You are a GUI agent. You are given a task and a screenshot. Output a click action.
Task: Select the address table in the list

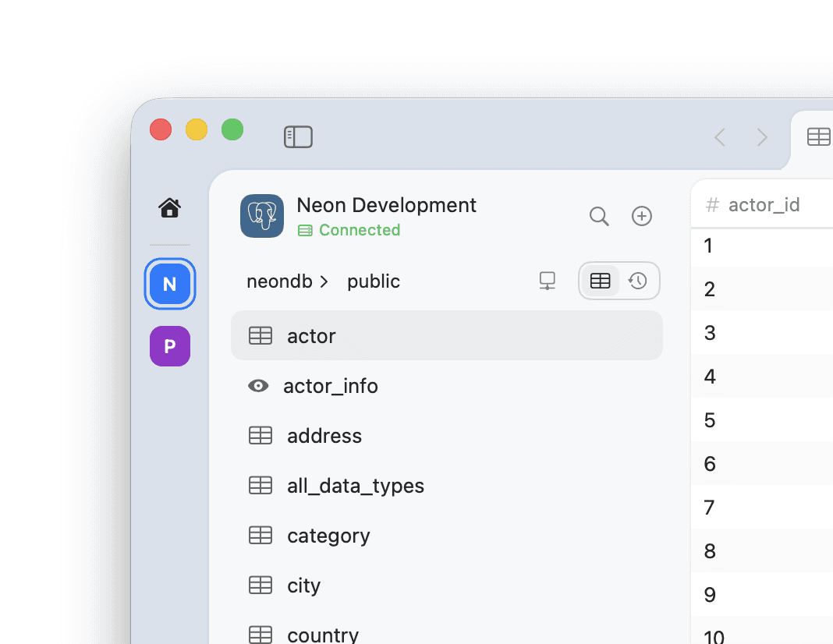324,435
